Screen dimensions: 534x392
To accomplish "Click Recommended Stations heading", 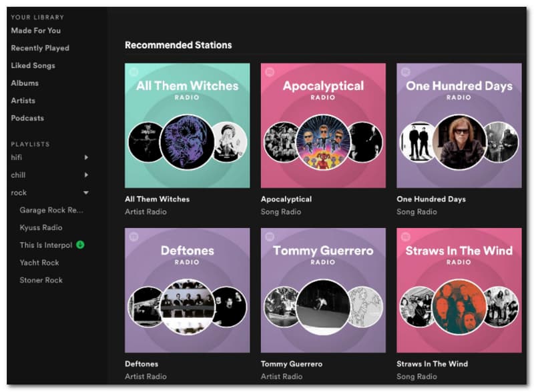I will [178, 45].
